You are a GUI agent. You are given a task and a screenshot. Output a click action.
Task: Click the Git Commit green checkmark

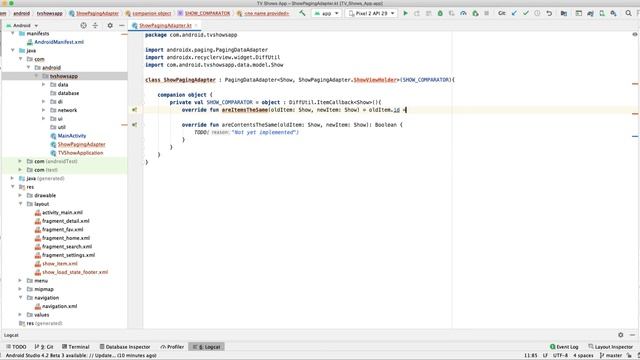point(526,13)
